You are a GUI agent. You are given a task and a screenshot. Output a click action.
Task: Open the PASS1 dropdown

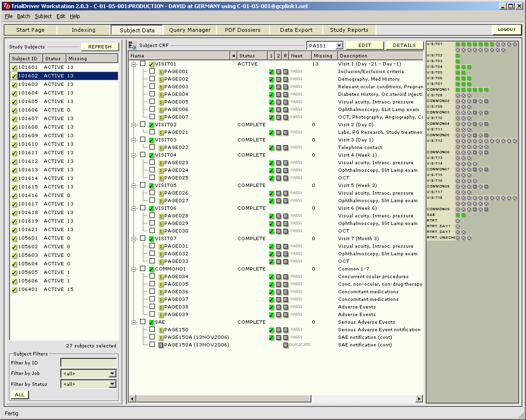339,46
